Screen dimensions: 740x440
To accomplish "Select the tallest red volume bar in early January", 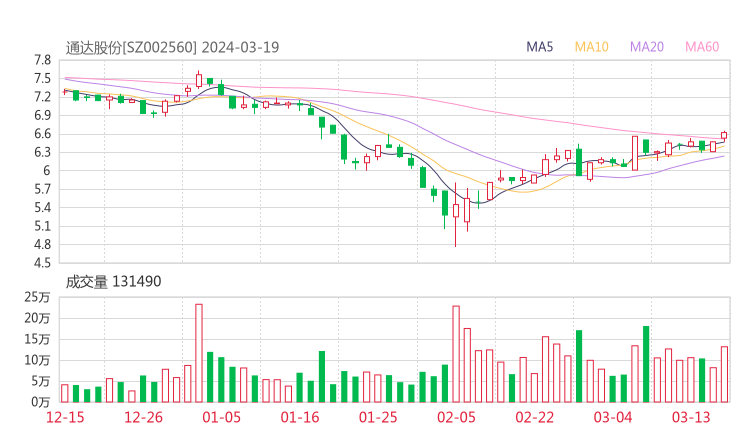I will [199, 353].
